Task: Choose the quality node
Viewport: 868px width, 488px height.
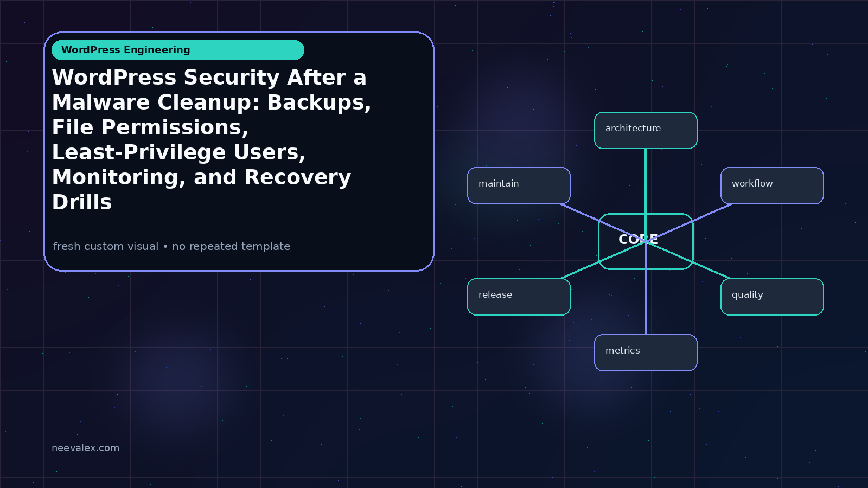Action: (x=772, y=297)
